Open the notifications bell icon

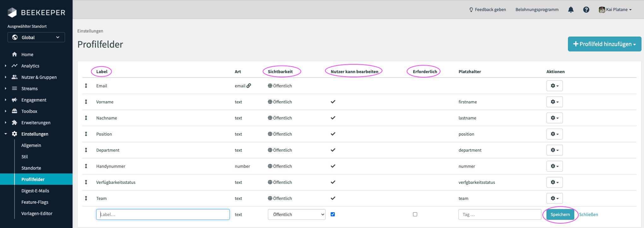click(x=571, y=10)
